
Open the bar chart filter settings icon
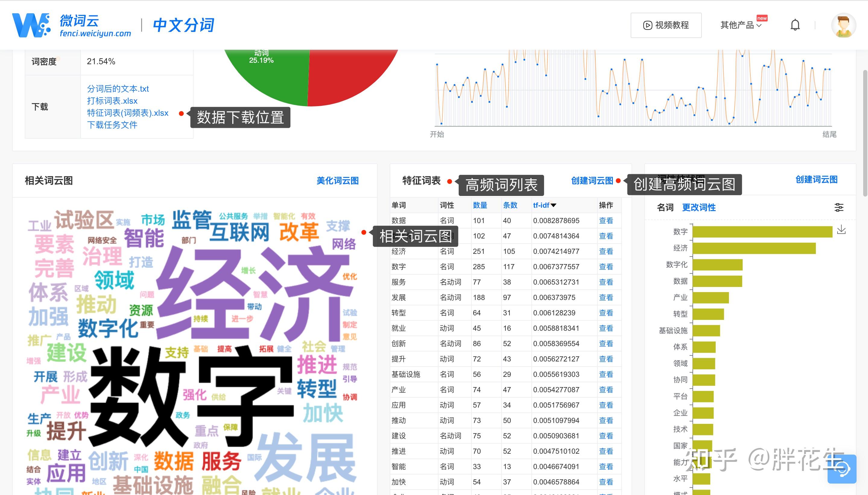839,207
